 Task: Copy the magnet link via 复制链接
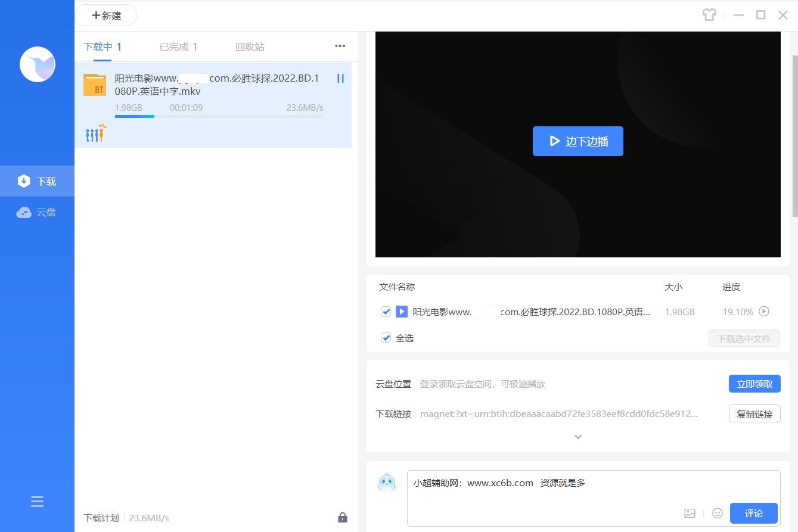coord(754,413)
